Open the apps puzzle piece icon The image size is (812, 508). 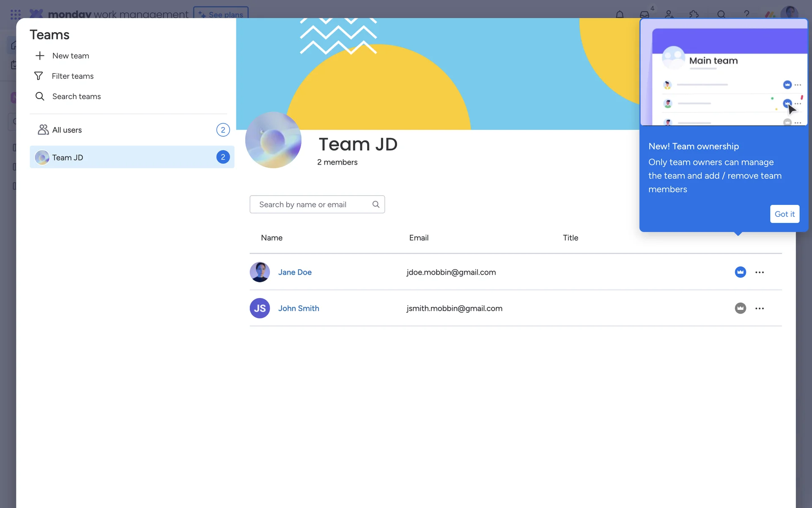coord(694,14)
